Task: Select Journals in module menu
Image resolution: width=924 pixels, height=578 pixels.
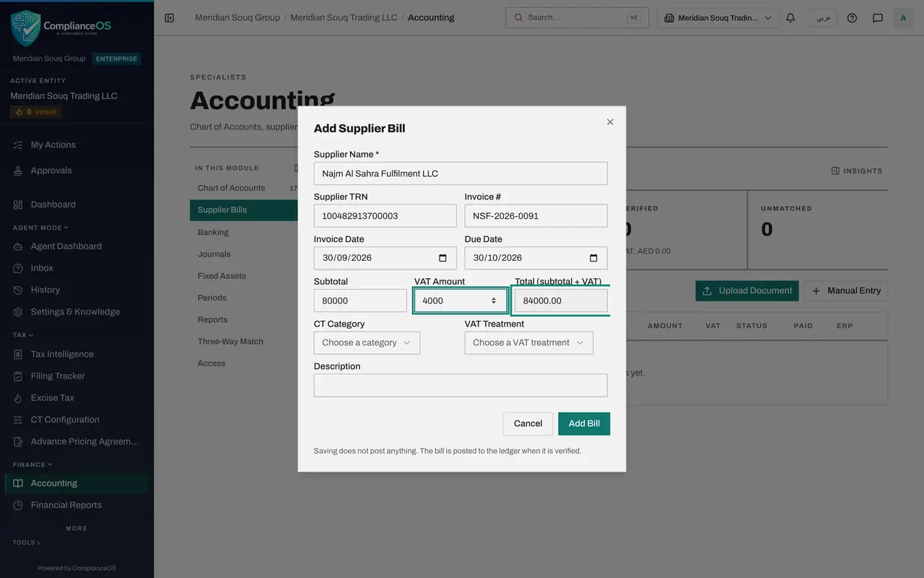Action: pos(214,254)
